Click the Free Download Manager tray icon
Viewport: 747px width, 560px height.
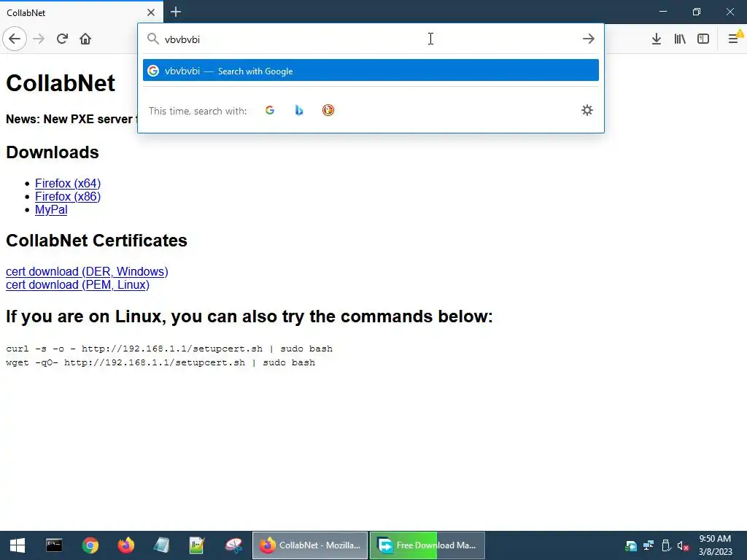631,545
